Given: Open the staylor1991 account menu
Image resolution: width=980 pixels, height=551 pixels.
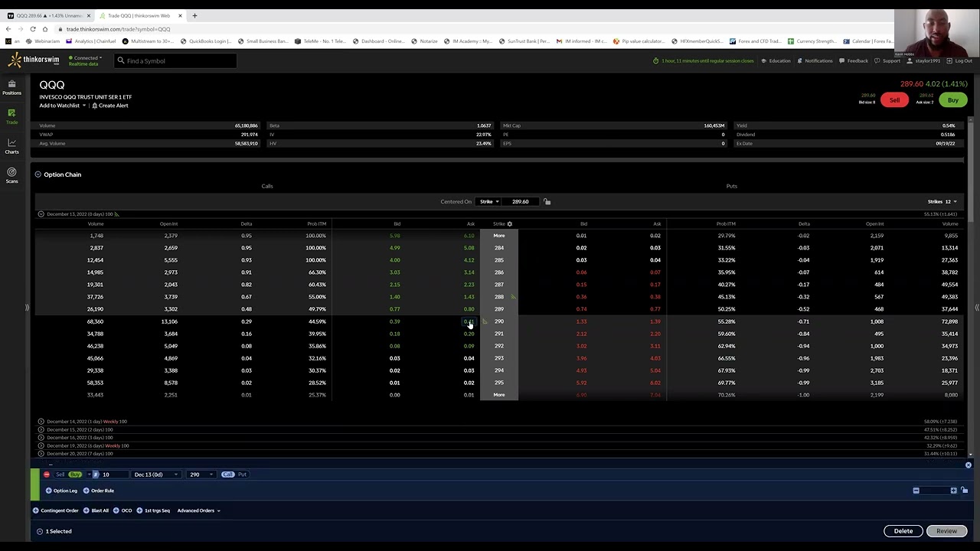Looking at the screenshot, I should [923, 60].
